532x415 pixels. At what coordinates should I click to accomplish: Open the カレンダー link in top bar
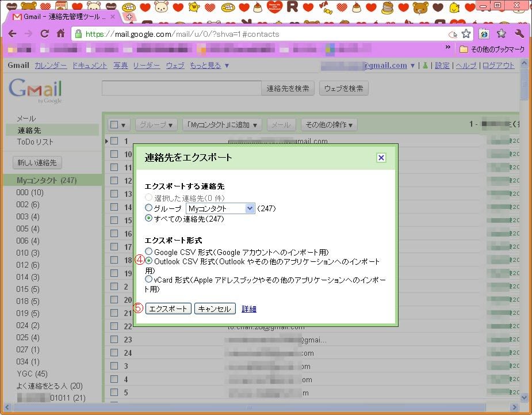coord(51,66)
